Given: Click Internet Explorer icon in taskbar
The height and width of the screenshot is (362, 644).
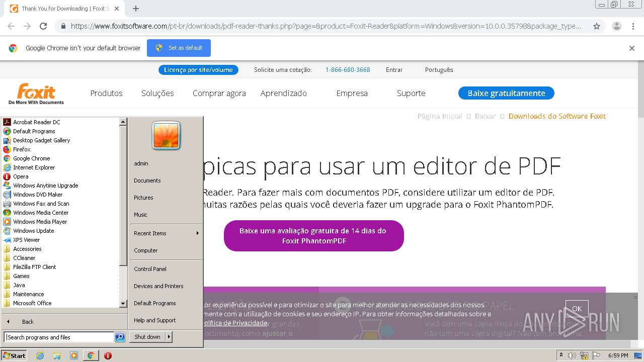Looking at the screenshot, I should 40,355.
